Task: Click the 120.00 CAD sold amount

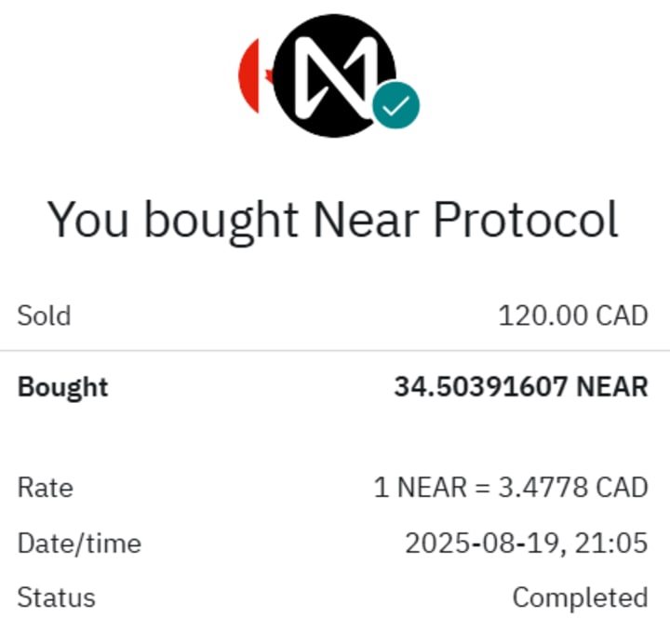Action: tap(572, 315)
